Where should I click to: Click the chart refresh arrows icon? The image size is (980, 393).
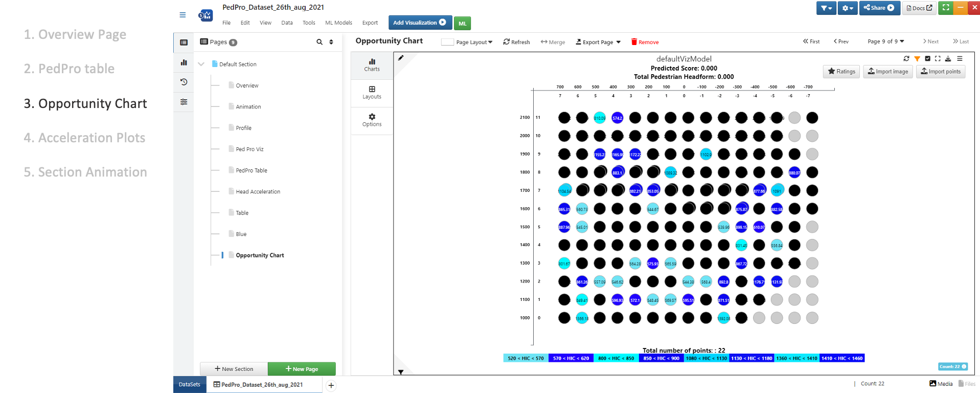click(906, 59)
